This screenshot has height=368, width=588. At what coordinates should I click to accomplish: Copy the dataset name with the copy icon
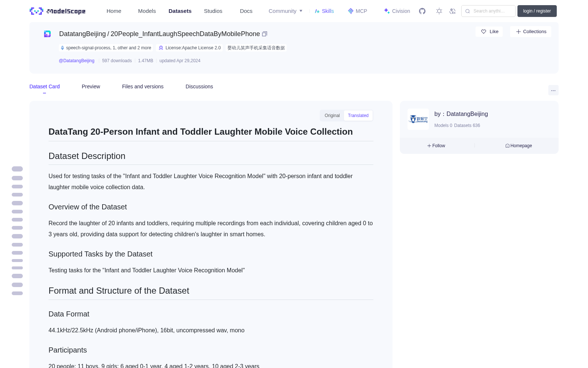[x=265, y=34]
